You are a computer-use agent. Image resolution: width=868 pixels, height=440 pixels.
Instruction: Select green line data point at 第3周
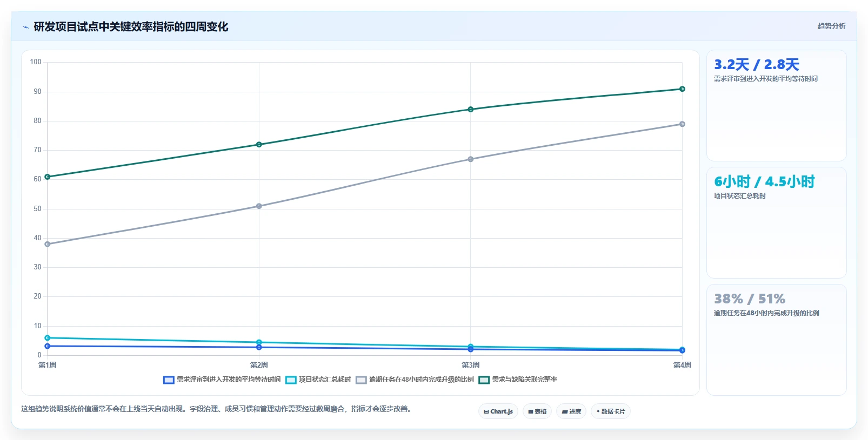471,110
